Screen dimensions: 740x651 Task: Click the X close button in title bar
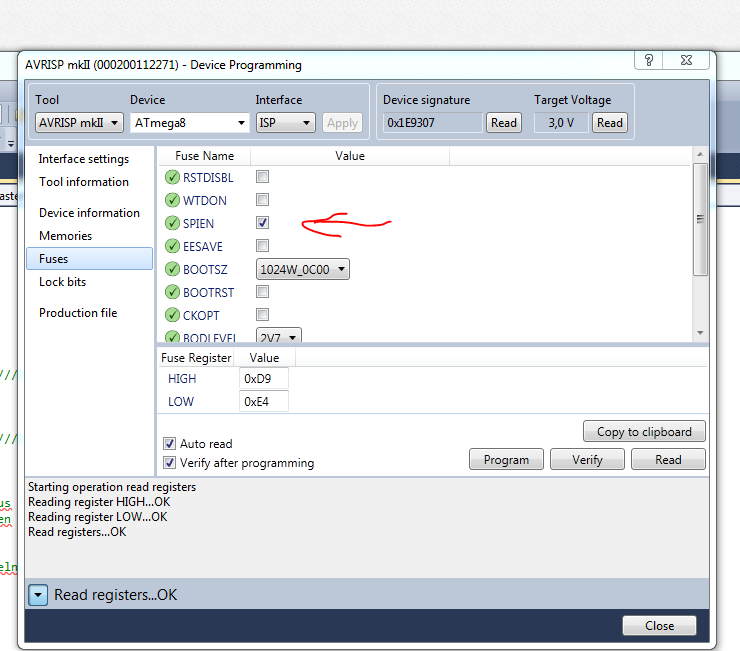click(x=686, y=60)
